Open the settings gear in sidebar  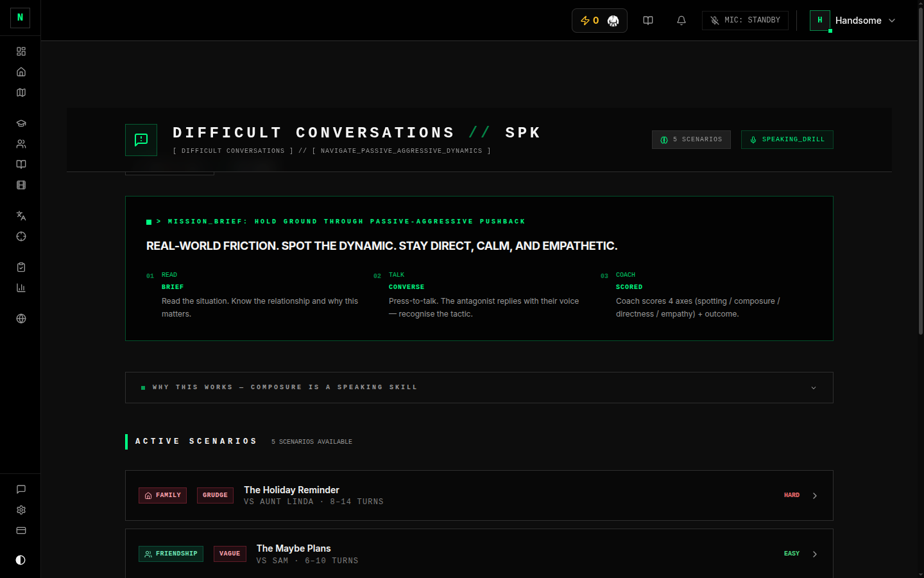(21, 510)
